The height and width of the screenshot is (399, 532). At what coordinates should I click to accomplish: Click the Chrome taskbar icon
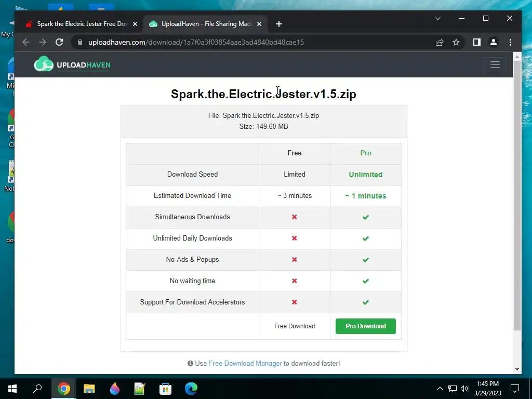(x=64, y=388)
